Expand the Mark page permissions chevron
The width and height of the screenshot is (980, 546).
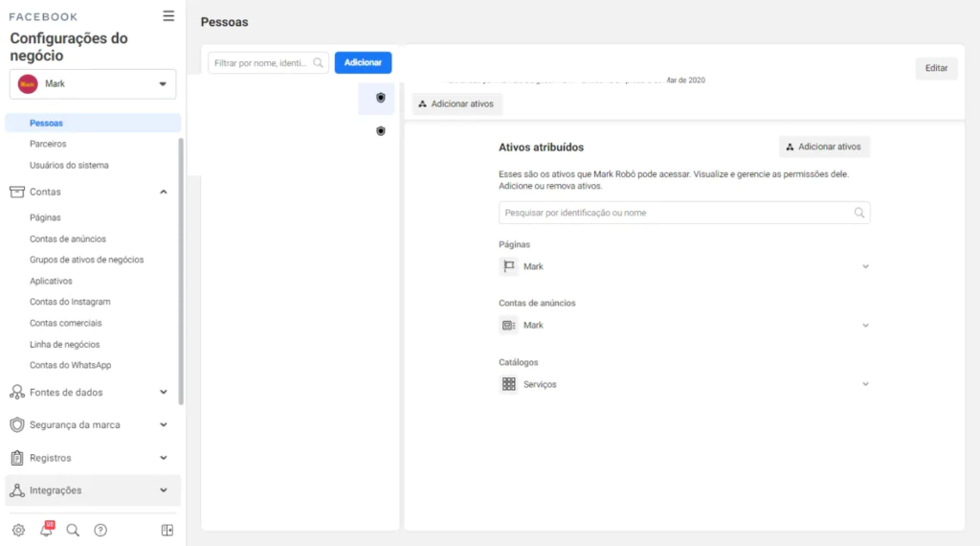click(x=865, y=266)
